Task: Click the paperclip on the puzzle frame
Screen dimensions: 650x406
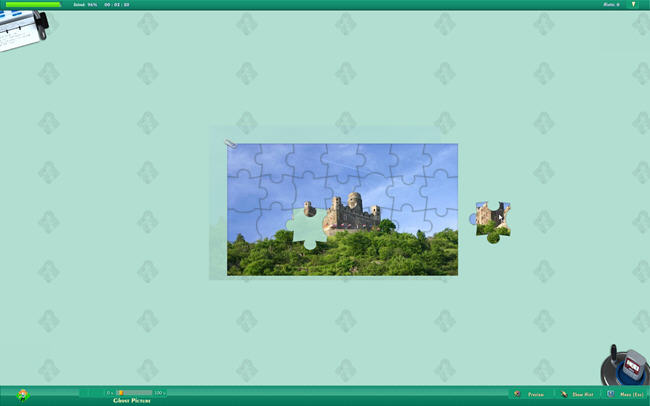Action: (230, 144)
